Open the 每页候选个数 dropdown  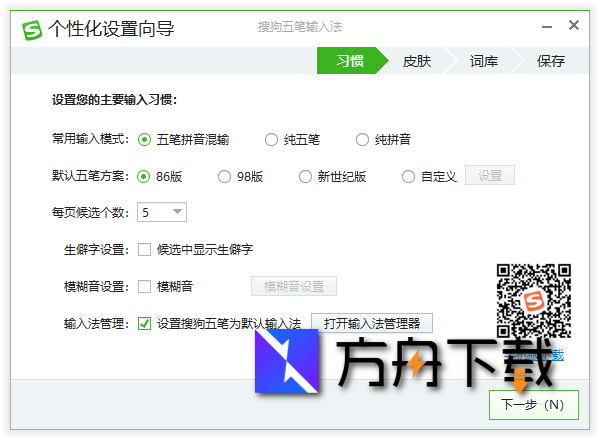pos(162,212)
